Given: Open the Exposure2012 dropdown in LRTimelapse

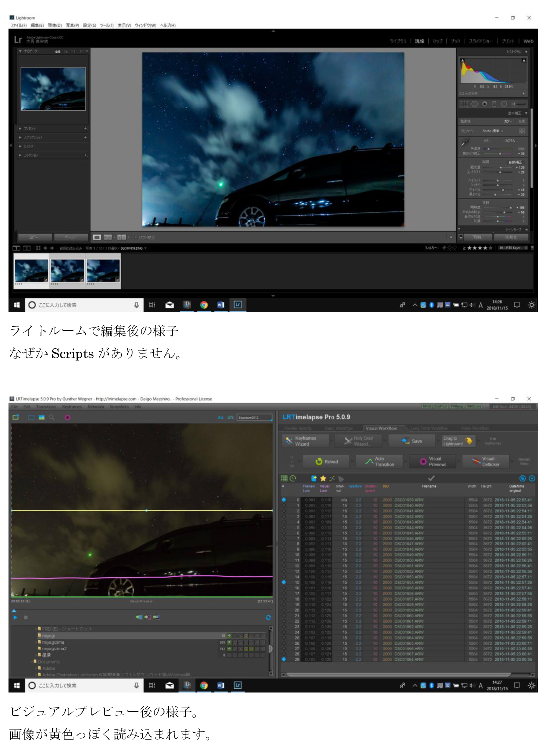Looking at the screenshot, I should 255,417.
